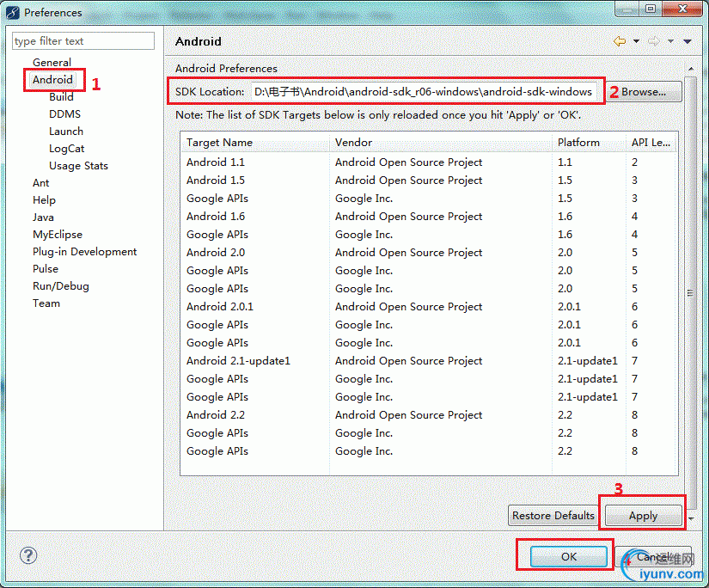Screen dimensions: 709x588
Task: Minimize the Preferences window
Action: [626, 9]
